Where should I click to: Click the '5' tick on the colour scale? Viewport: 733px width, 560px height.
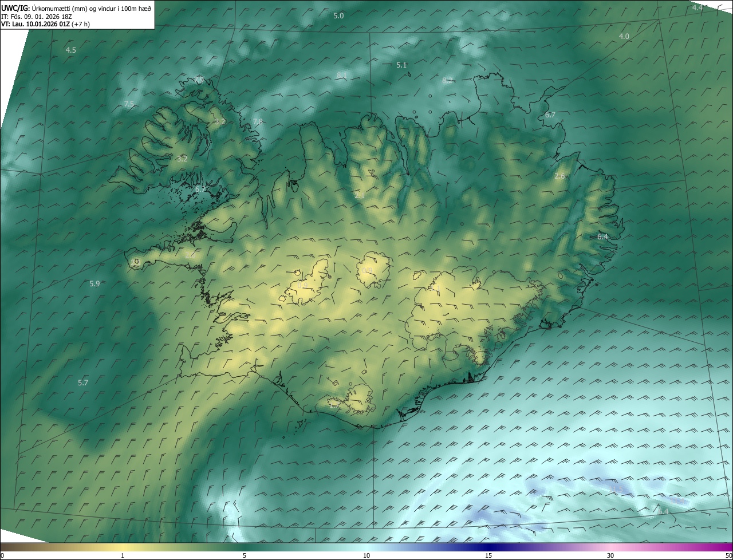click(245, 555)
